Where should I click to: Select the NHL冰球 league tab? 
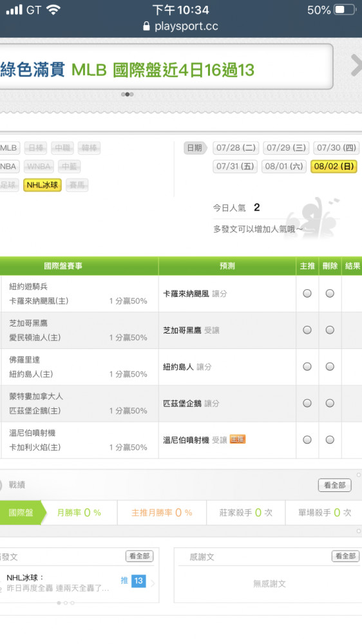(x=43, y=185)
